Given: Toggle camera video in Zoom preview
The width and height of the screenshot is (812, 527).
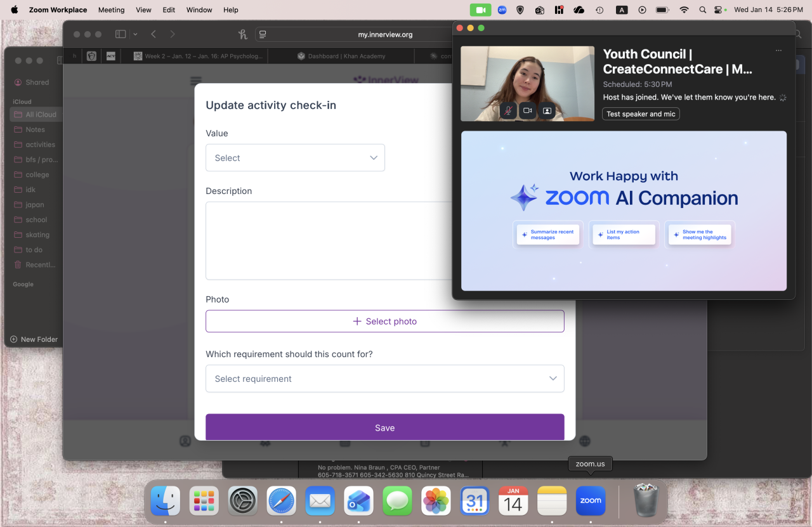Looking at the screenshot, I should click(527, 110).
